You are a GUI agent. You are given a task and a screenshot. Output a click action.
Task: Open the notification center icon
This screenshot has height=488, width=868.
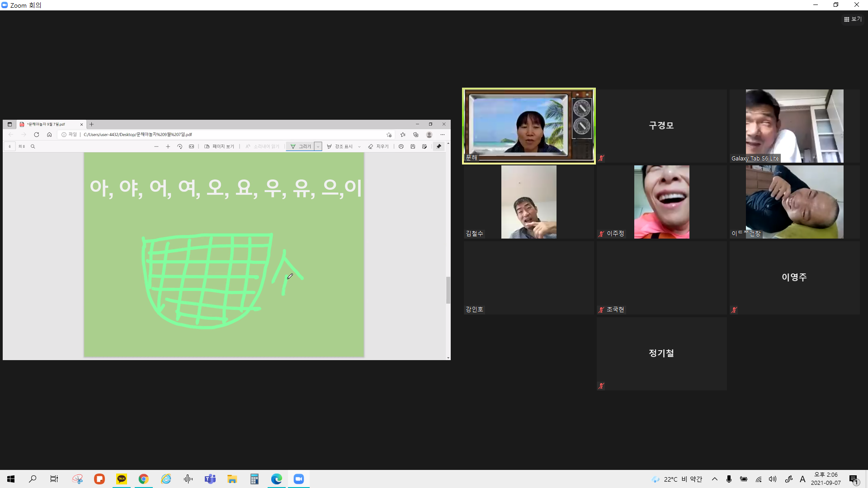[854, 479]
